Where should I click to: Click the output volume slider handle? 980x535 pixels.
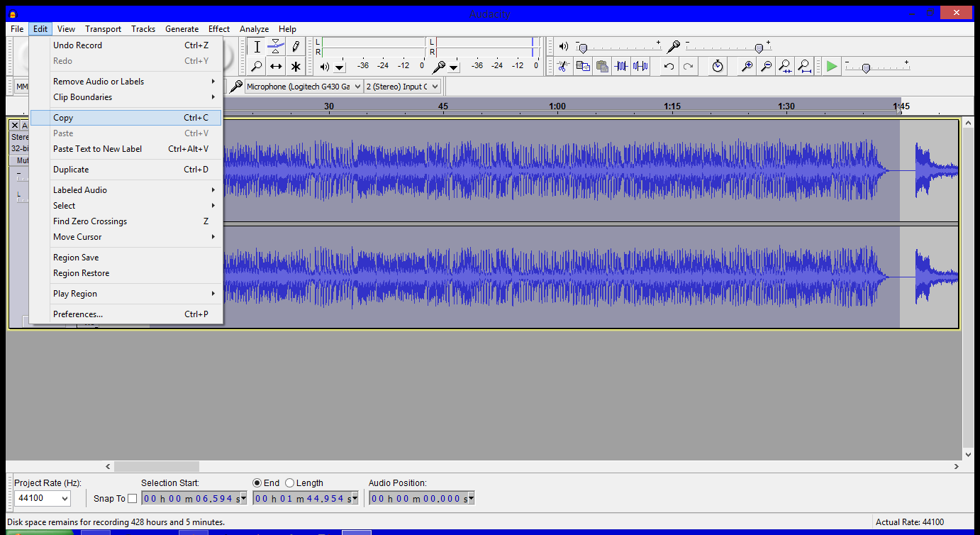583,48
